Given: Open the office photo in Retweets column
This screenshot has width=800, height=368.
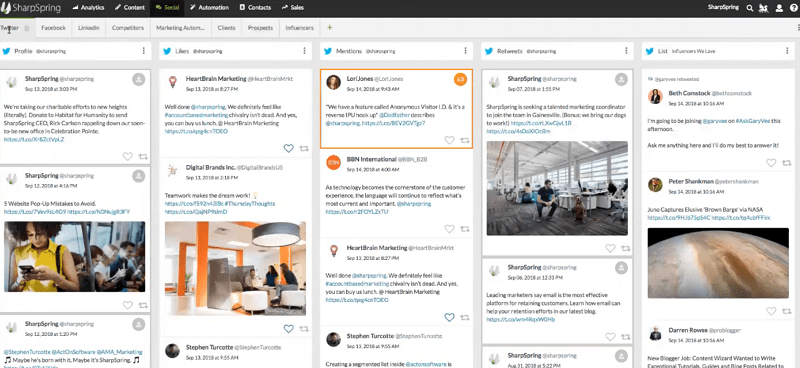Looking at the screenshot, I should click(557, 188).
